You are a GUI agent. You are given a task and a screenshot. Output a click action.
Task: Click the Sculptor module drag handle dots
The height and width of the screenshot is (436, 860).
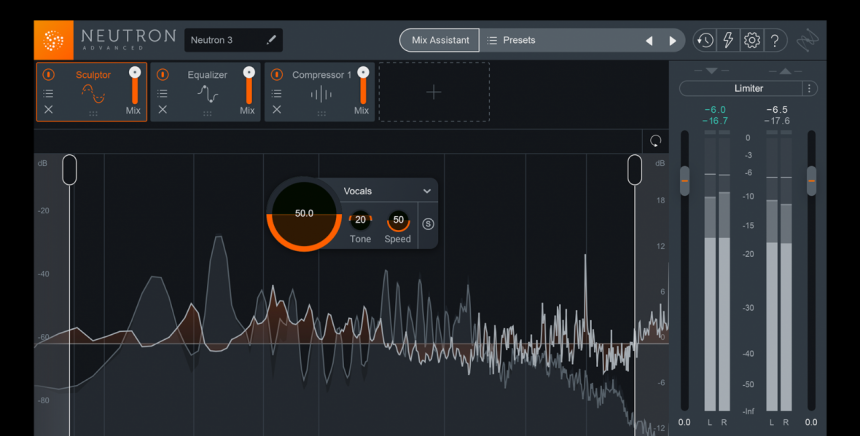(x=93, y=114)
